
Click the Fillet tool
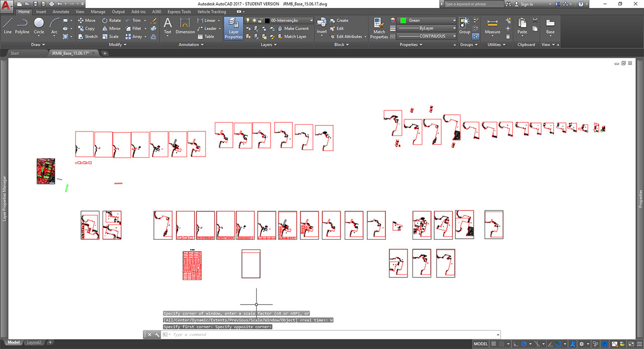tap(133, 29)
